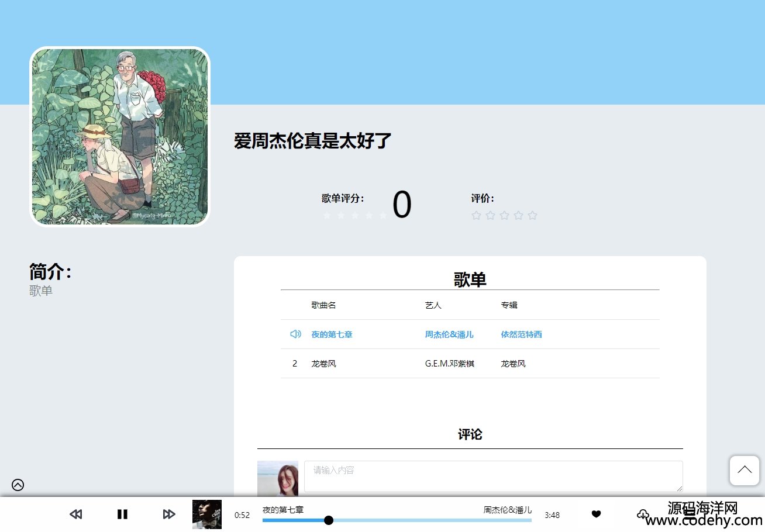The image size is (765, 532).
Task: Open the artist G.E.M.邓紫棋
Action: click(450, 364)
